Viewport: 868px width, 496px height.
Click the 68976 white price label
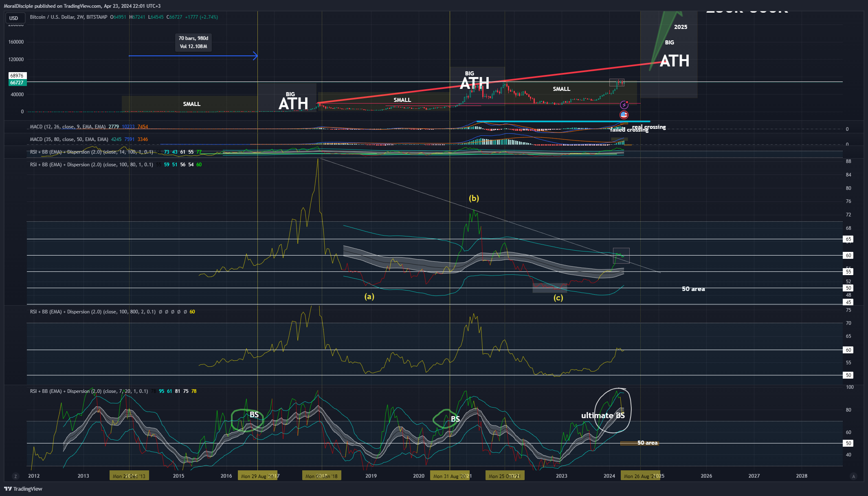tap(17, 76)
